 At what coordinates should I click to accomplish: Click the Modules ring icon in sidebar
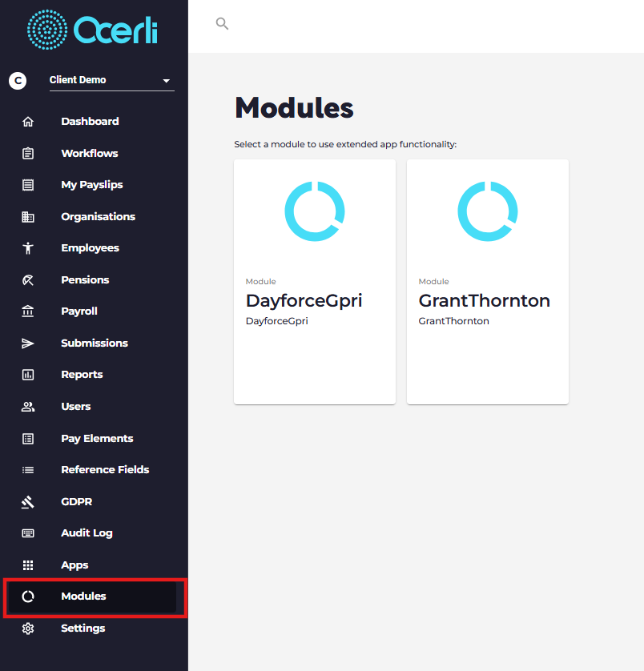pyautogui.click(x=28, y=597)
